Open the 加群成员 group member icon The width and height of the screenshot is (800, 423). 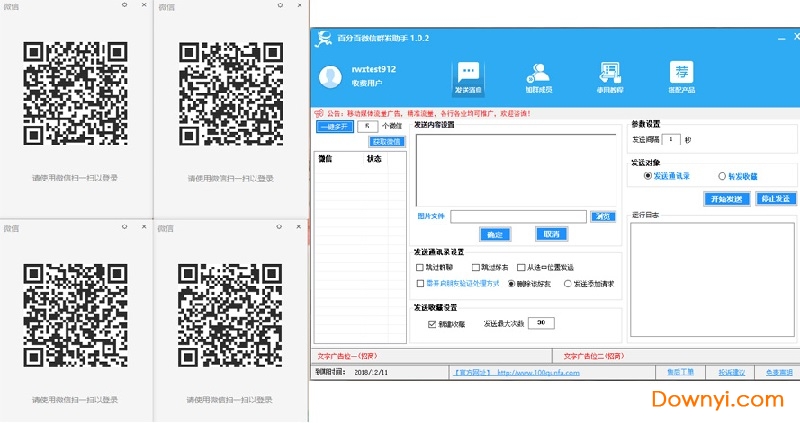point(539,78)
